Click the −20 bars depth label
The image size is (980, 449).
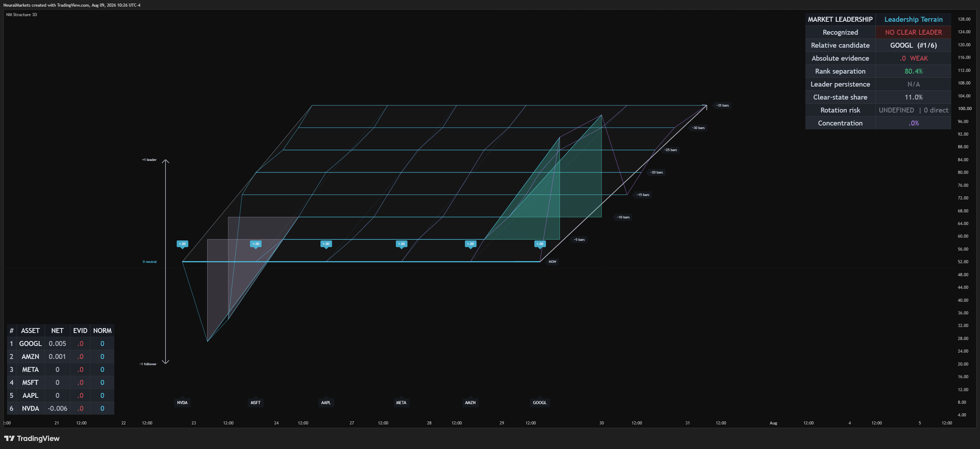coord(656,172)
